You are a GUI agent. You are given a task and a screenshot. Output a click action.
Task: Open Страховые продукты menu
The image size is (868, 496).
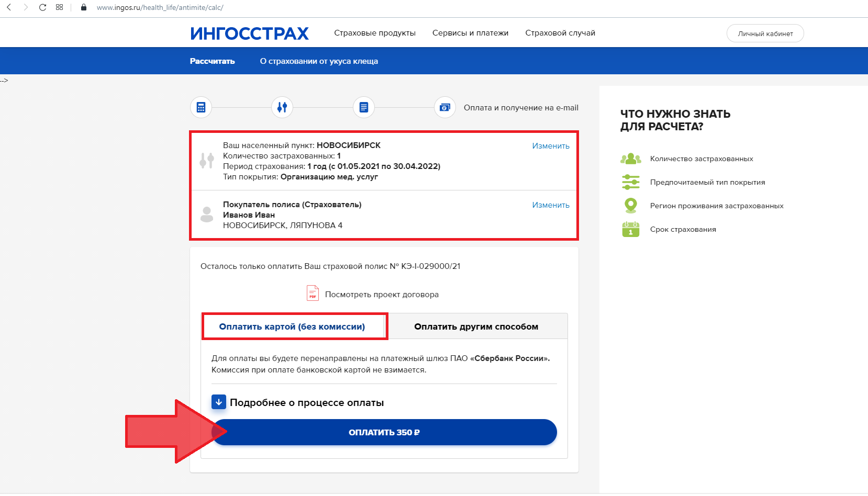(x=375, y=33)
